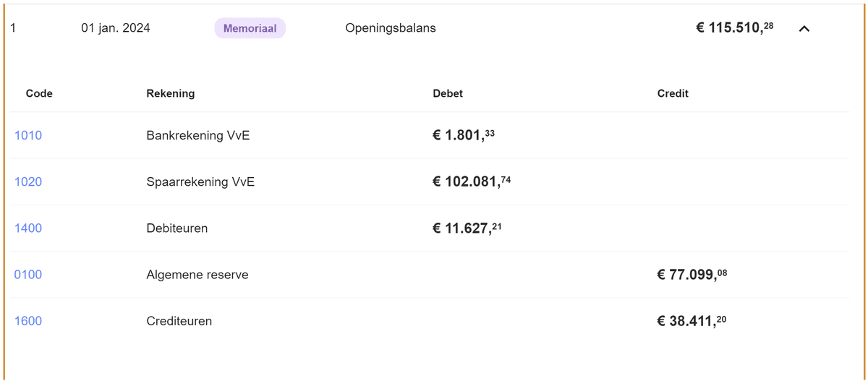Screen dimensions: 868x381
Task: Click the Spaarrekening debit amount € 102.081,74
Action: pyautogui.click(x=472, y=181)
